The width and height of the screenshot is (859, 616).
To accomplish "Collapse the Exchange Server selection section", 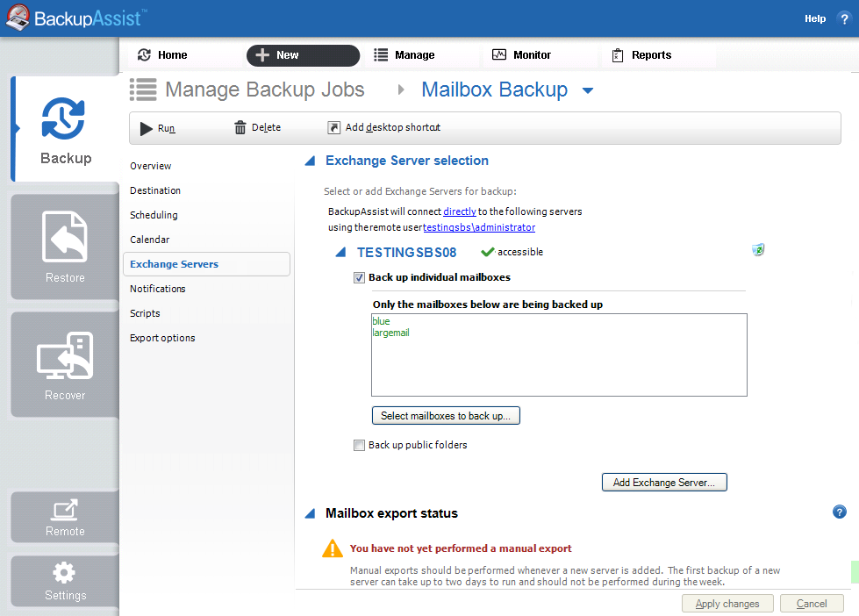I will tap(309, 160).
